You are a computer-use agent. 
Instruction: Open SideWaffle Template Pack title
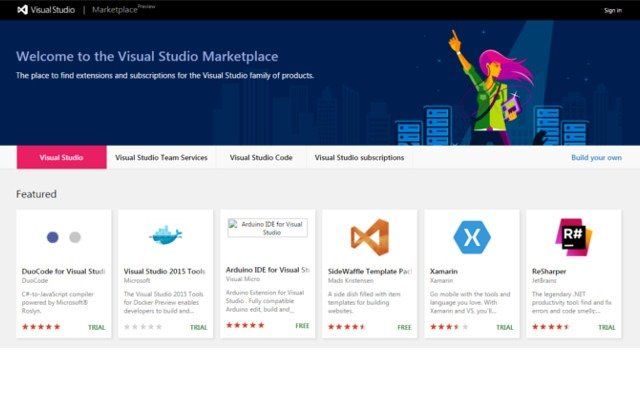coord(370,271)
